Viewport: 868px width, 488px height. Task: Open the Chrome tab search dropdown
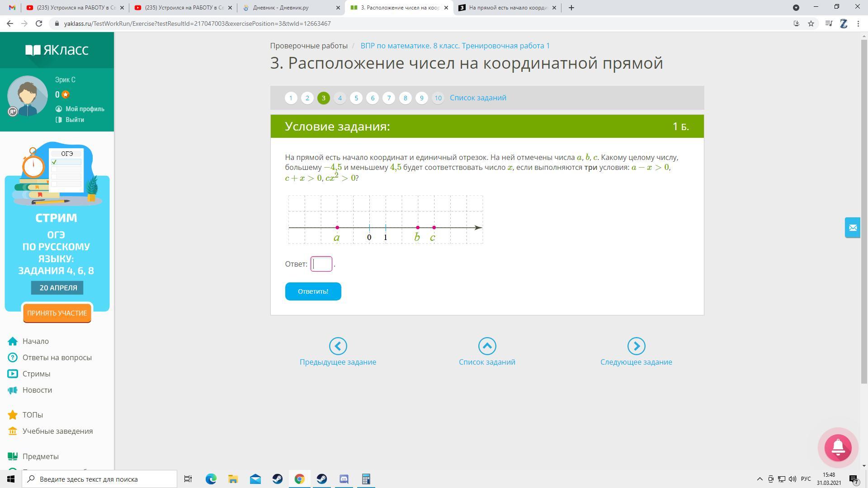coord(796,8)
